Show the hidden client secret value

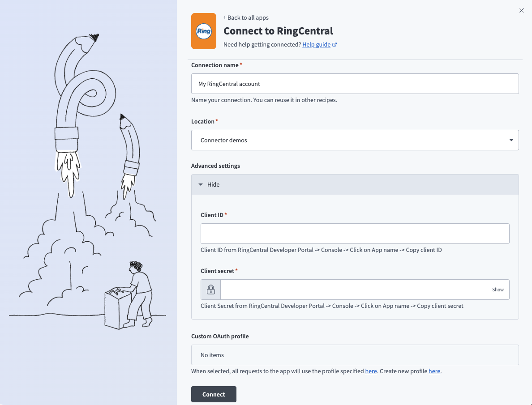tap(498, 290)
